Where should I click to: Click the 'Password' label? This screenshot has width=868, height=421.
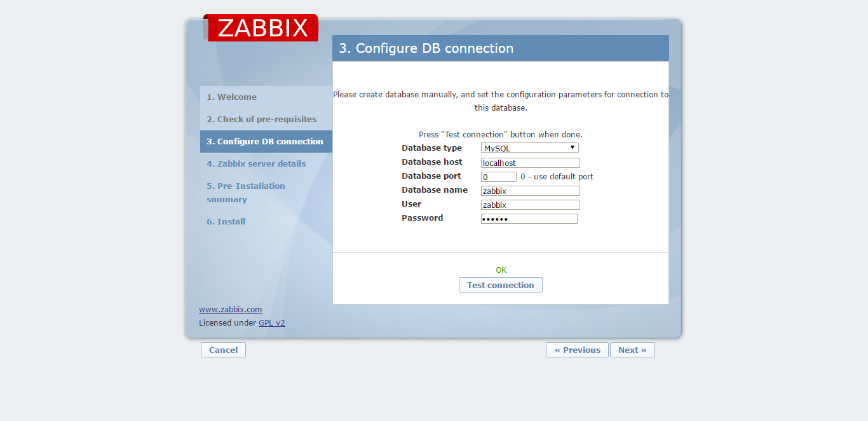pos(423,218)
